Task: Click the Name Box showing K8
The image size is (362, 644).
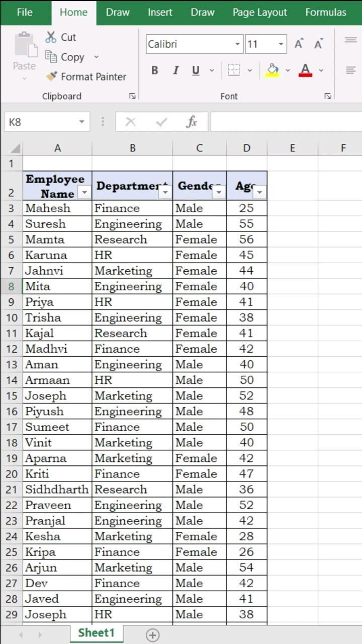Action: [x=40, y=122]
